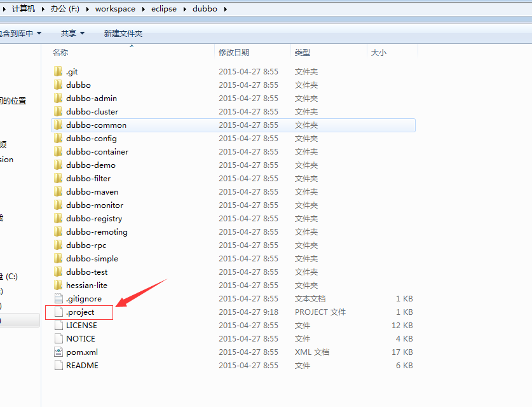Click dubbo segment in address breadcrumb
The image size is (532, 407).
pos(205,8)
